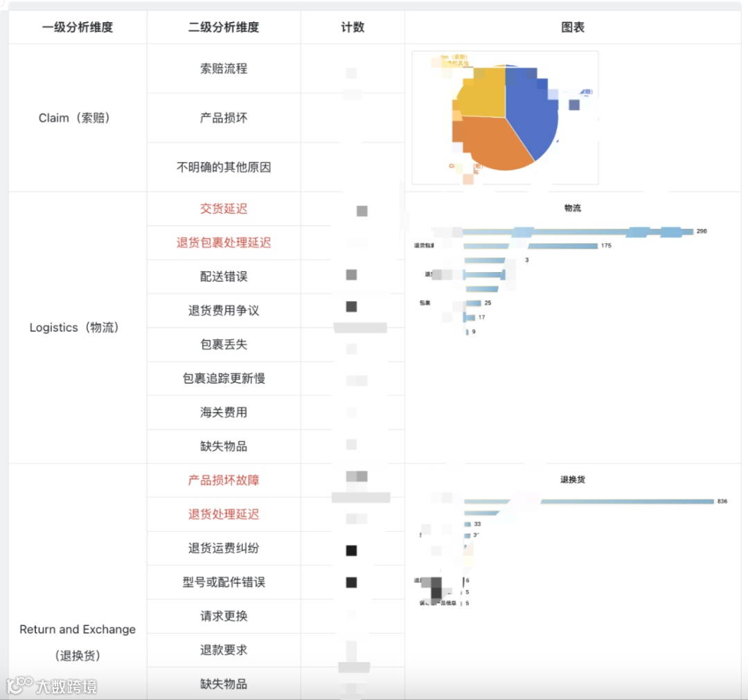Select the 海关费用 cell
The height and width of the screenshot is (700, 748).
click(224, 412)
